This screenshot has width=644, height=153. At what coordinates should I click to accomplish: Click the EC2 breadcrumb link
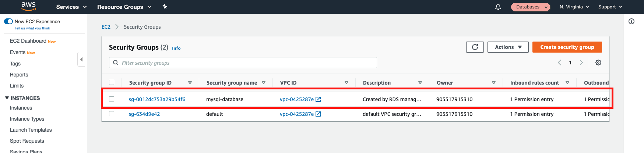coord(106,27)
